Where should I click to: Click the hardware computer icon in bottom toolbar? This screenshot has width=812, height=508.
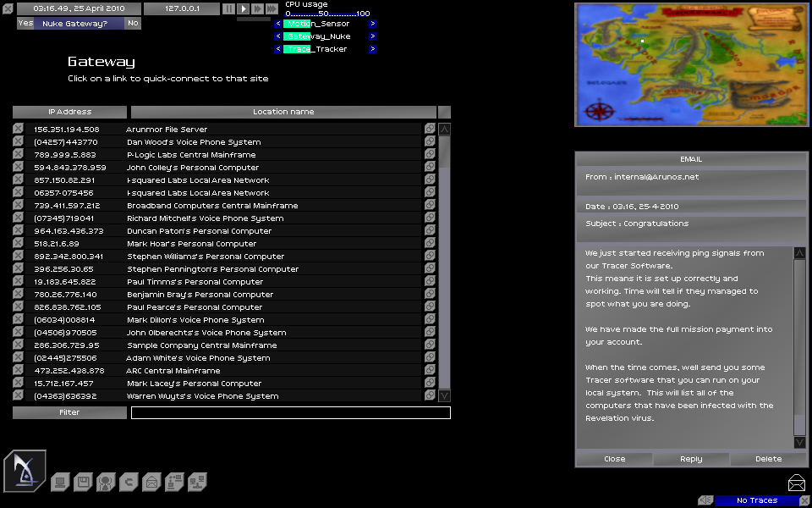point(59,483)
